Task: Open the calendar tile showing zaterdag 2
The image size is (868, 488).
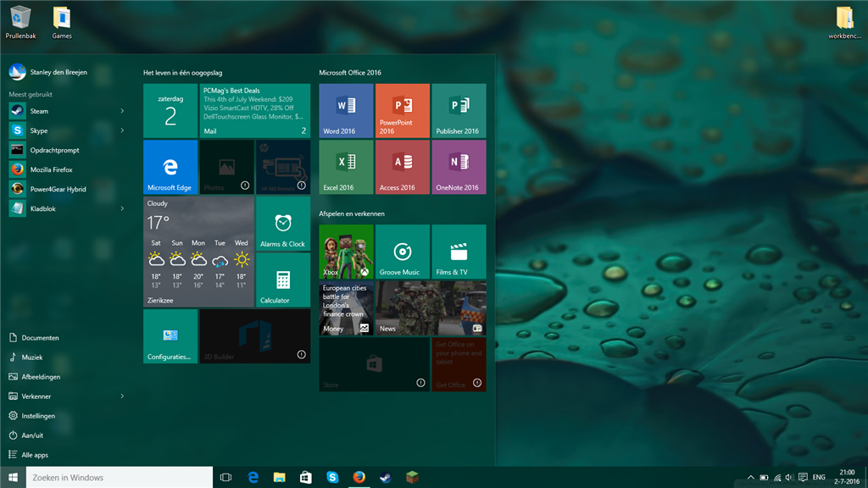Action: point(170,111)
